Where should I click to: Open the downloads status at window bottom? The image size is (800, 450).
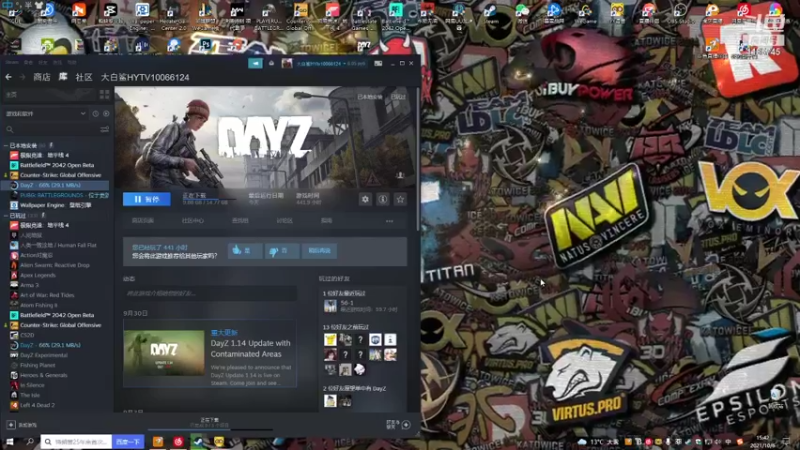(209, 422)
